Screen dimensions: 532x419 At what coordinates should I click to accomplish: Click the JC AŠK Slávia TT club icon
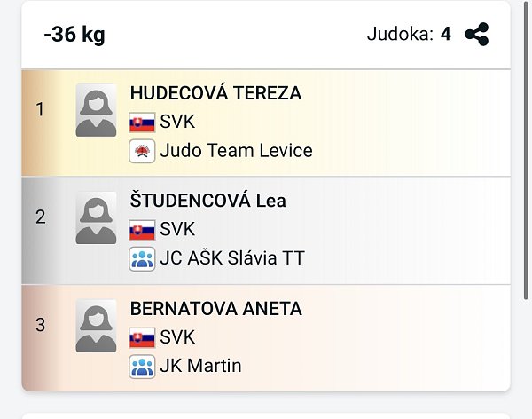[142, 259]
